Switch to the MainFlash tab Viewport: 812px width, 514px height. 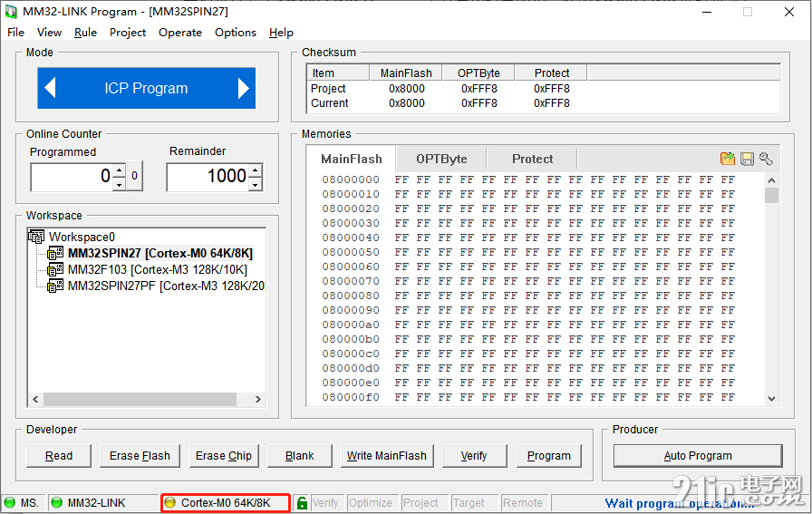351,159
